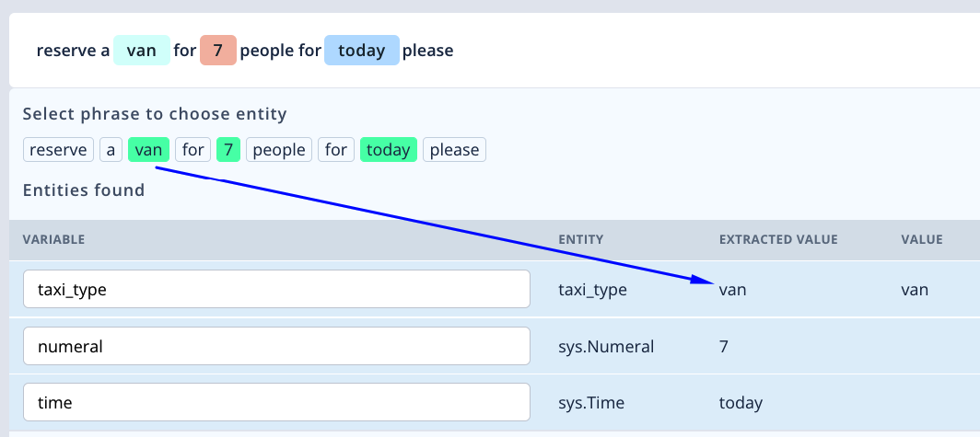Edit the time variable field
Image resolution: width=980 pixels, height=437 pixels.
pos(277,402)
